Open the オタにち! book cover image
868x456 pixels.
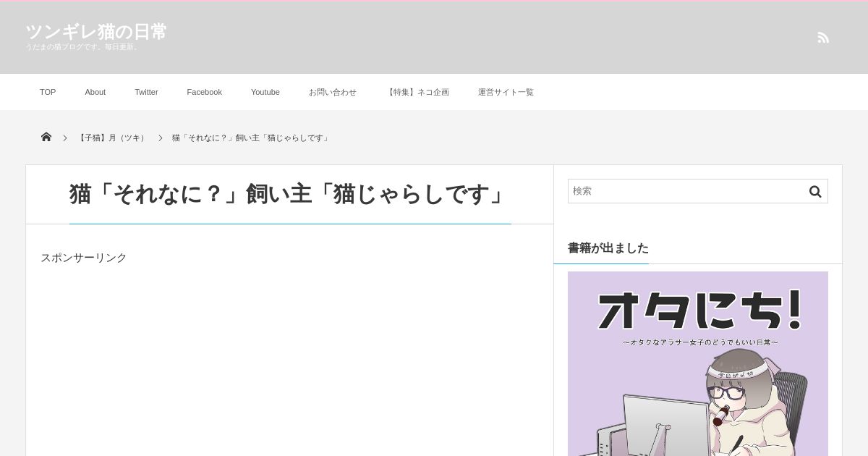698,363
